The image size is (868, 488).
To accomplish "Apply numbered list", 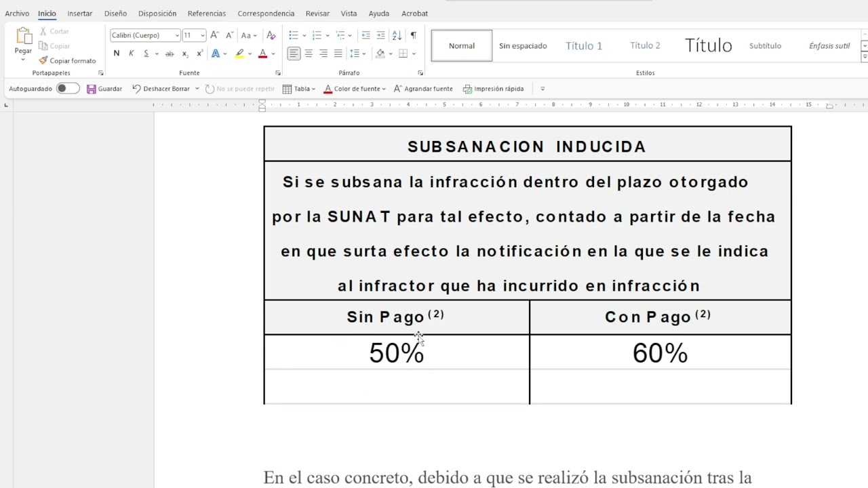I will 317,35.
